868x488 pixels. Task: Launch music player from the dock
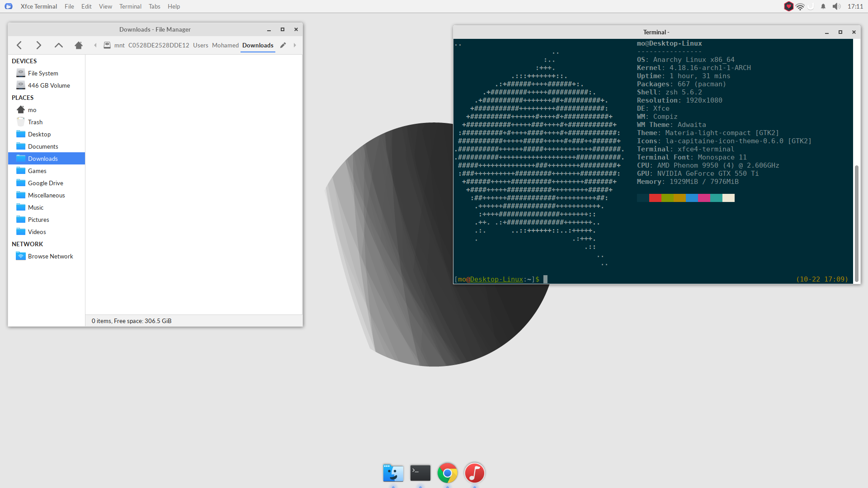[475, 473]
